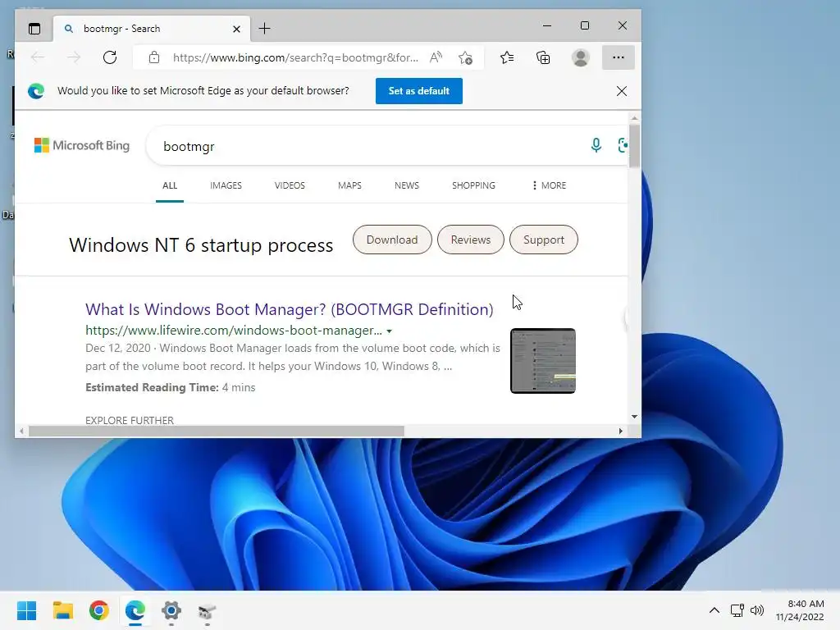Click the scroll down arrow
840x630 pixels.
pyautogui.click(x=634, y=416)
